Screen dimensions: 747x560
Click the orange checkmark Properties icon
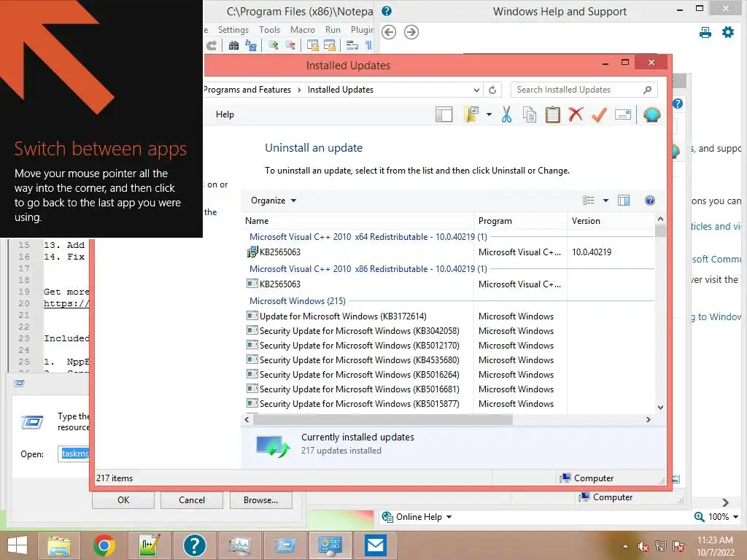599,114
